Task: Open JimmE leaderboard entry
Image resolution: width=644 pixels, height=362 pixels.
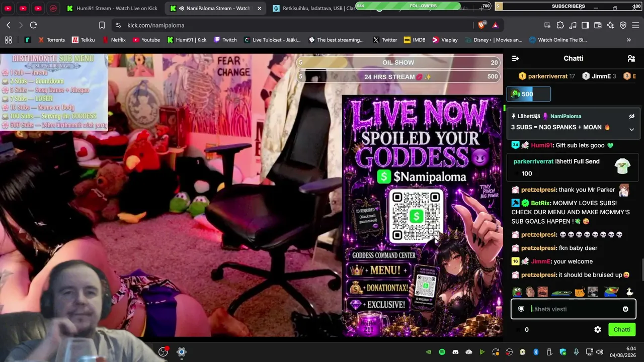Action: tap(599, 76)
